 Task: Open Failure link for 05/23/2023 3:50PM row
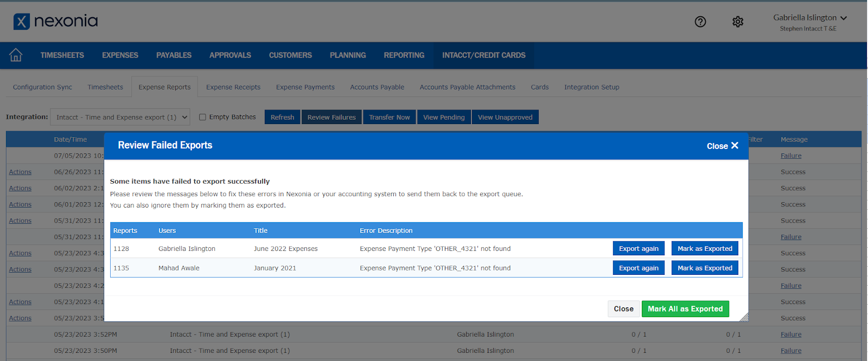click(x=791, y=351)
